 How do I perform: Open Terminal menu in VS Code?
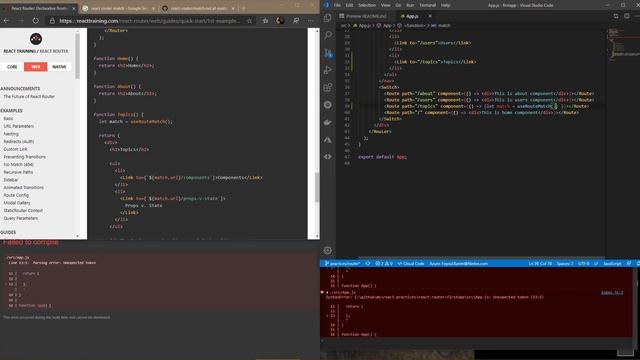coord(427,5)
